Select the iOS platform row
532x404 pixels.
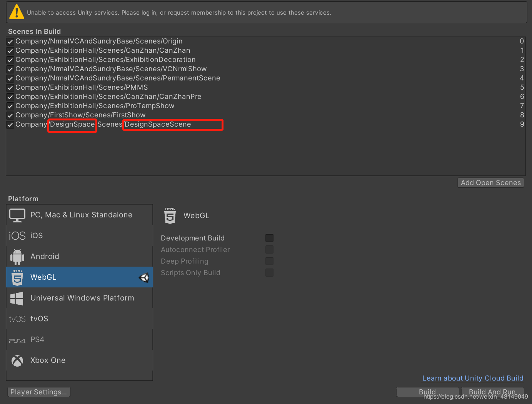pos(80,236)
